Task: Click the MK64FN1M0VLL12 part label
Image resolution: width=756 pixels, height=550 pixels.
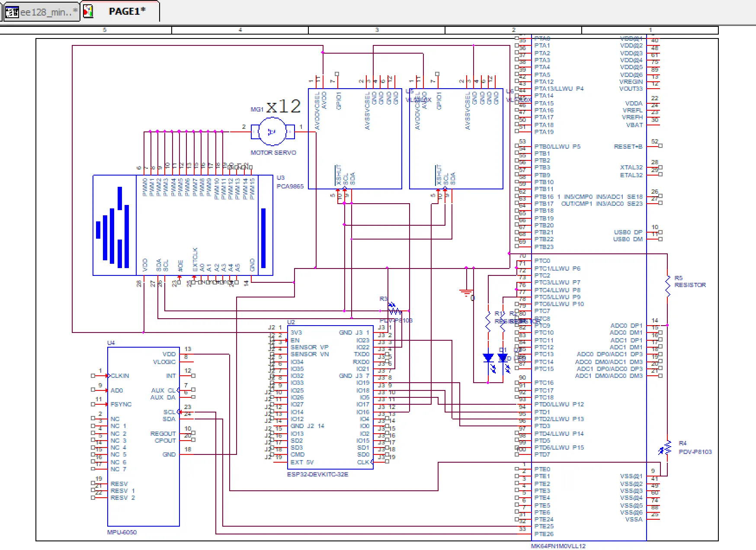Action: (558, 546)
